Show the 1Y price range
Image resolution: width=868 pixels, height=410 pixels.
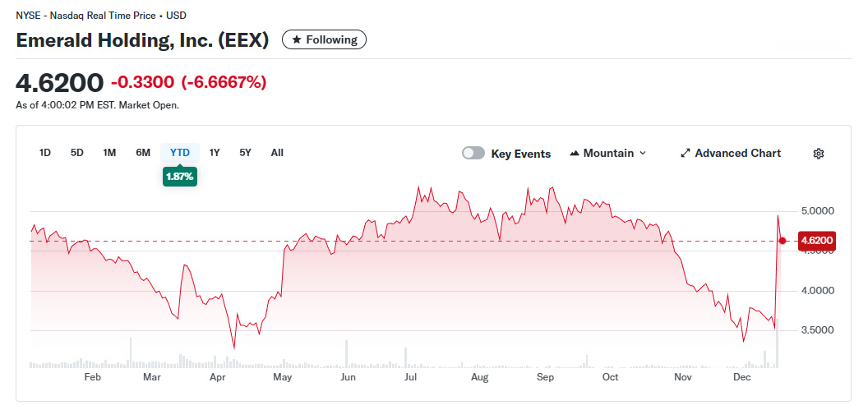pyautogui.click(x=215, y=153)
